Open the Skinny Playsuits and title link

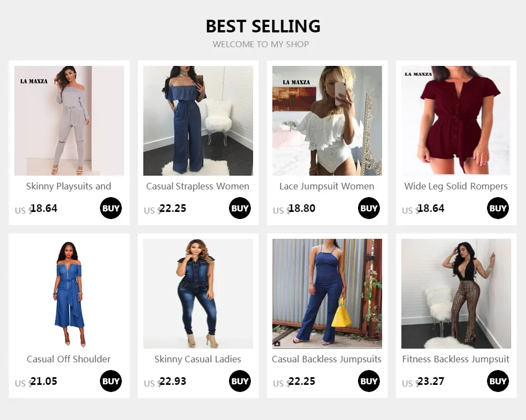[69, 187]
